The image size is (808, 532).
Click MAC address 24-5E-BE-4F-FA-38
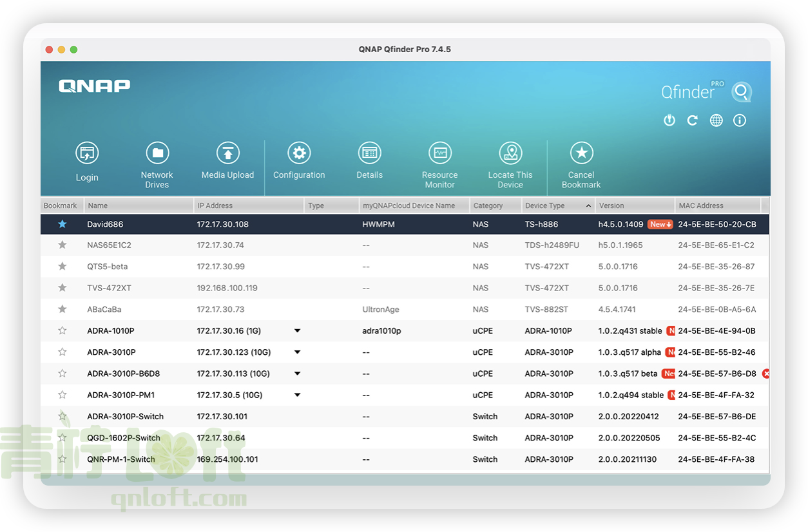click(x=717, y=459)
